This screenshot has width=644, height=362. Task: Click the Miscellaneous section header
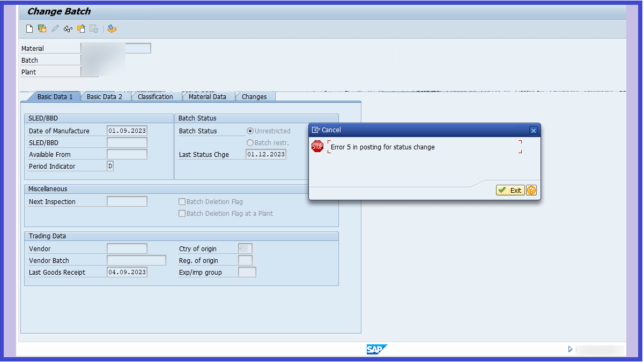click(181, 189)
